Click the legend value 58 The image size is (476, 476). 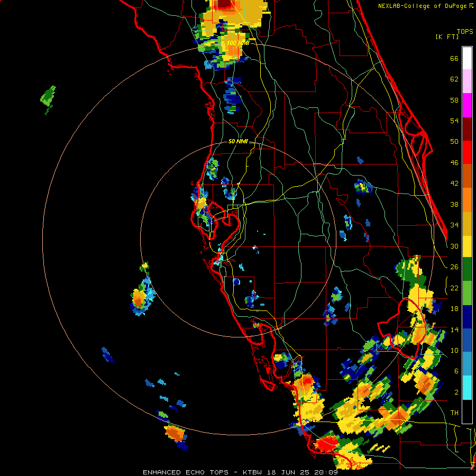tap(454, 100)
